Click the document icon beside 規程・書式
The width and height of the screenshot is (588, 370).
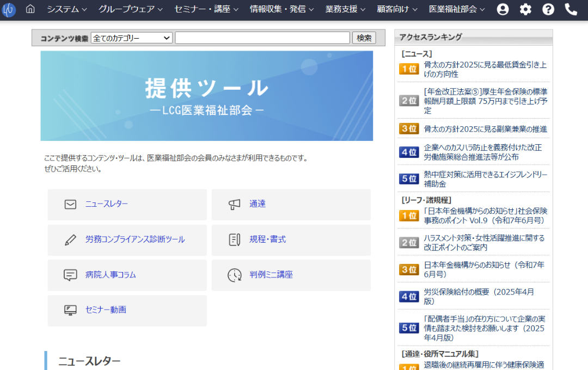(x=234, y=240)
